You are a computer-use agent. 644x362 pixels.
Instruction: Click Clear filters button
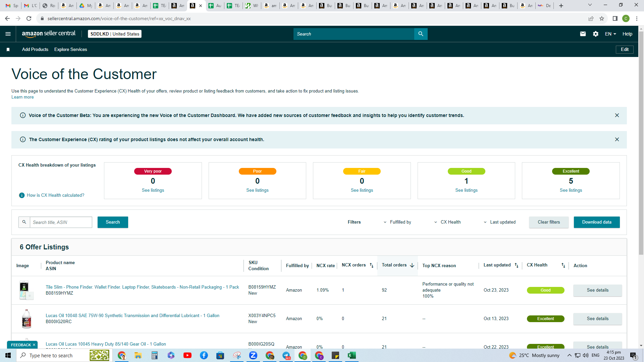pyautogui.click(x=549, y=222)
